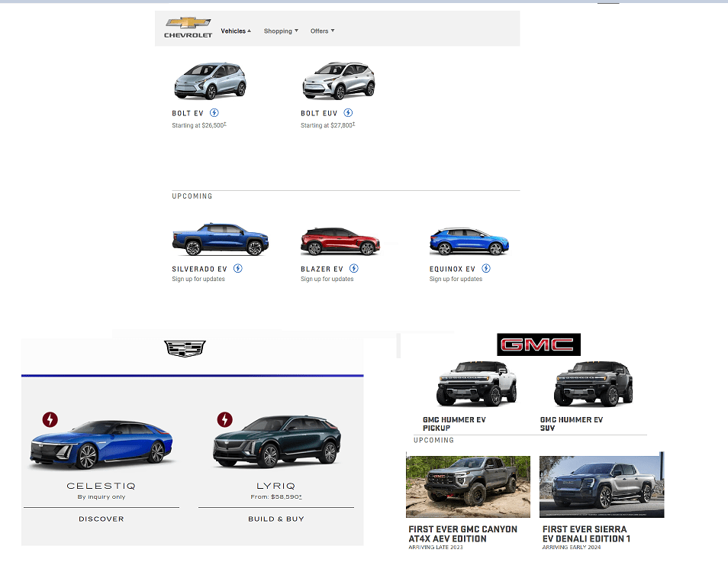This screenshot has height=569, width=728.
Task: Expand the Shopping dropdown
Action: coord(281,31)
